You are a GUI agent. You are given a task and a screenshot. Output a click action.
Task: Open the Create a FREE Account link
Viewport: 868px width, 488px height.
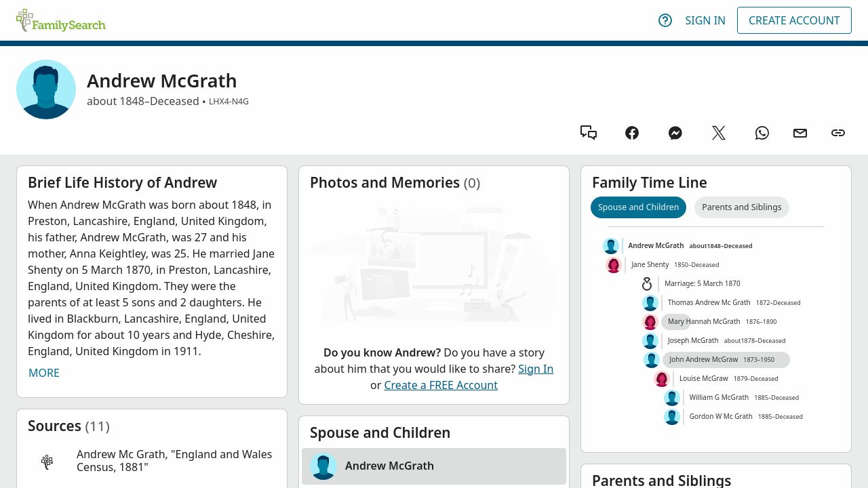pos(441,385)
